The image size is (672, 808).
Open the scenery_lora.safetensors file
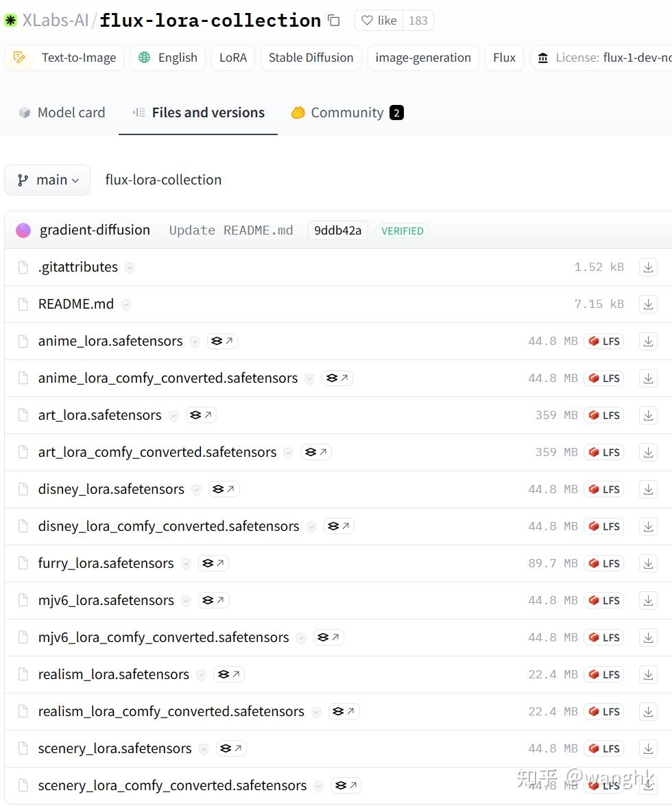[x=115, y=748]
